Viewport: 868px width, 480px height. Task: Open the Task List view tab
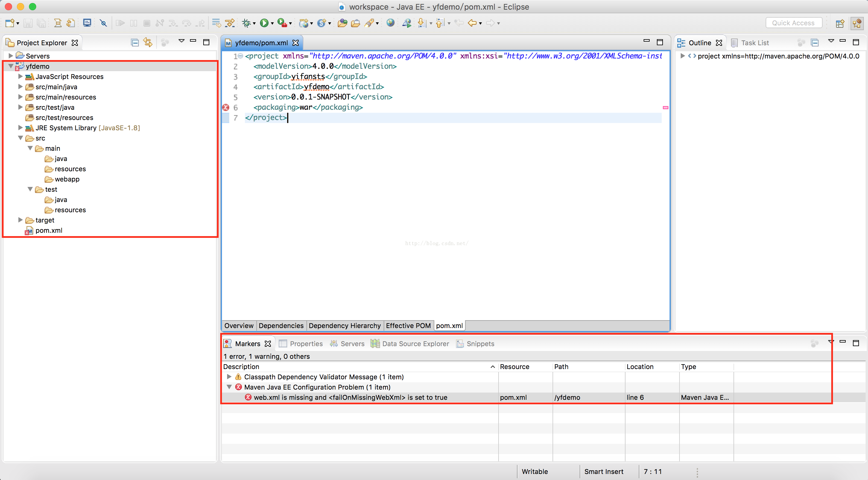754,43
